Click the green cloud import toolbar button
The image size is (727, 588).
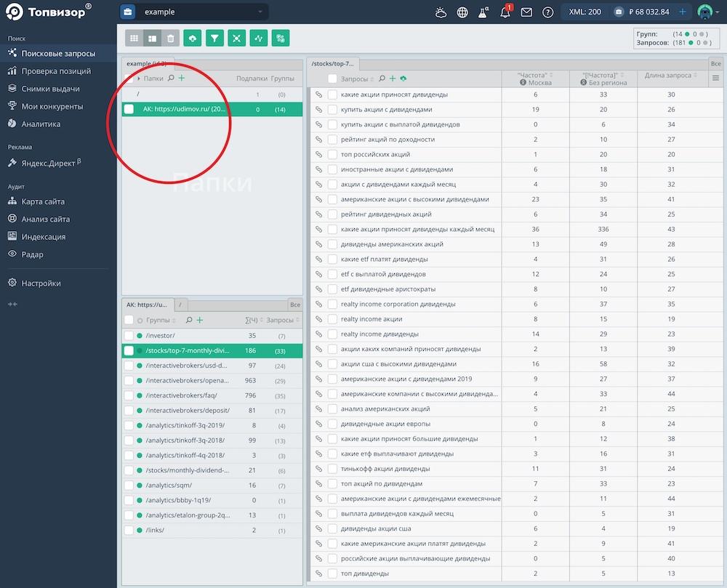coord(193,38)
